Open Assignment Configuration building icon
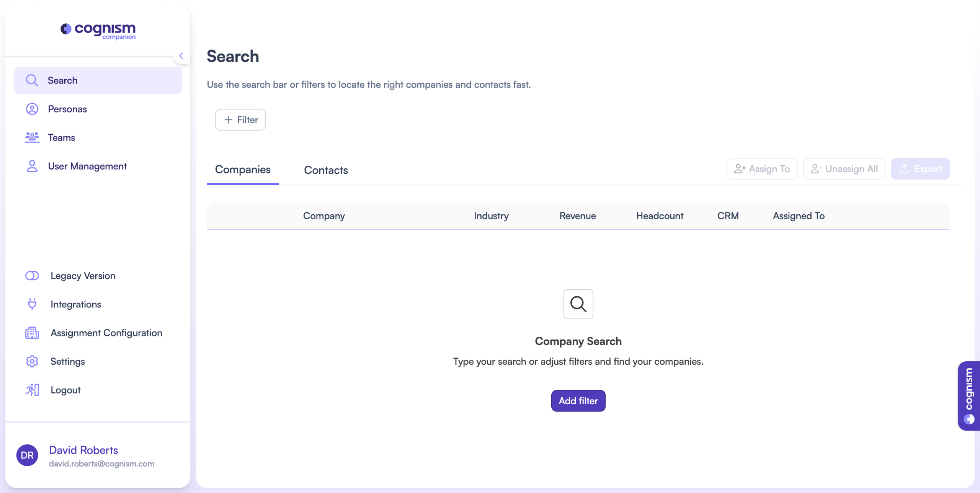 click(32, 333)
